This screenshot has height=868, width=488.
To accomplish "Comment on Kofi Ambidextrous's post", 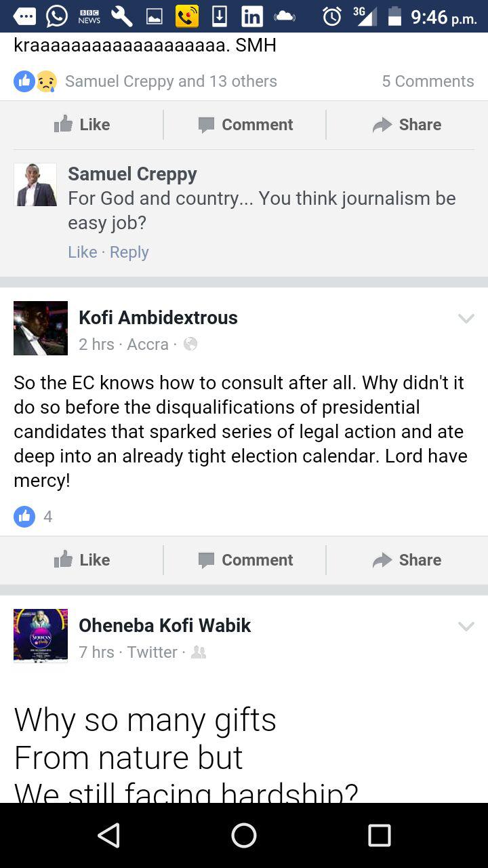I will click(x=245, y=559).
